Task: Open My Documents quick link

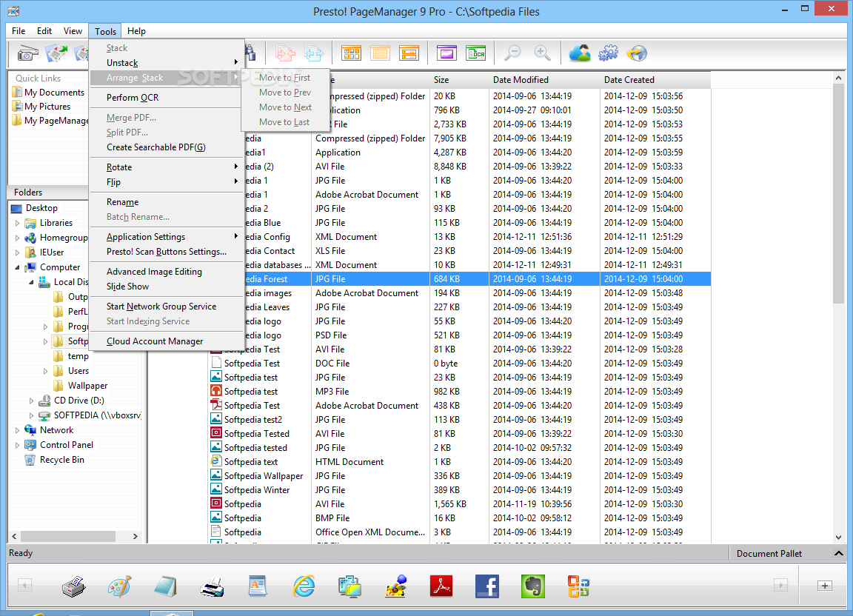Action: coord(48,93)
